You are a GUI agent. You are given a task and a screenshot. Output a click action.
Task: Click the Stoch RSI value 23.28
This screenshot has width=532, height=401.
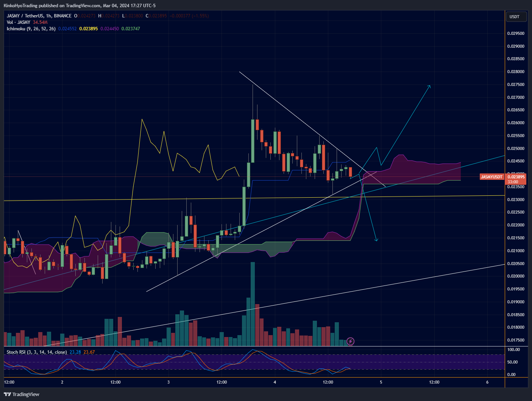[75, 352]
